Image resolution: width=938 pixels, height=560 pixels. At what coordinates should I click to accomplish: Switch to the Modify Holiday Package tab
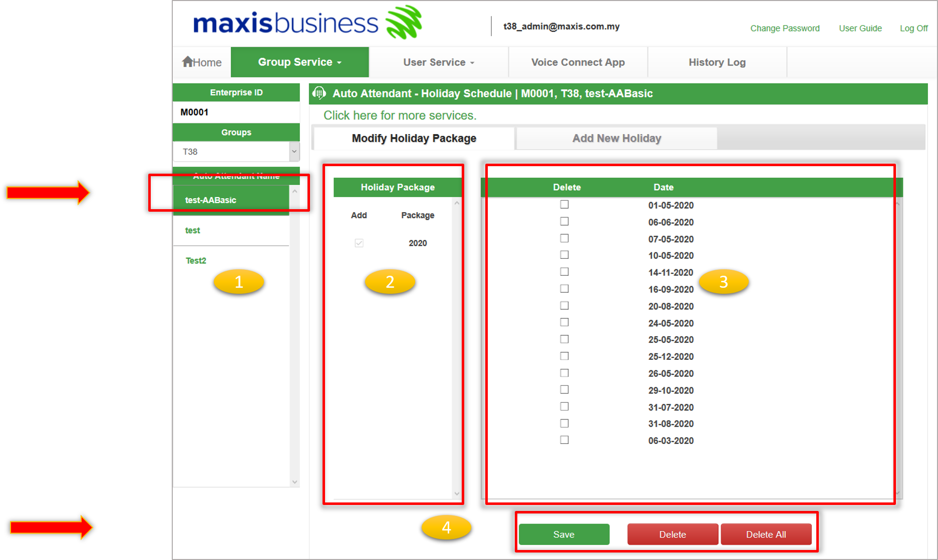pos(413,138)
